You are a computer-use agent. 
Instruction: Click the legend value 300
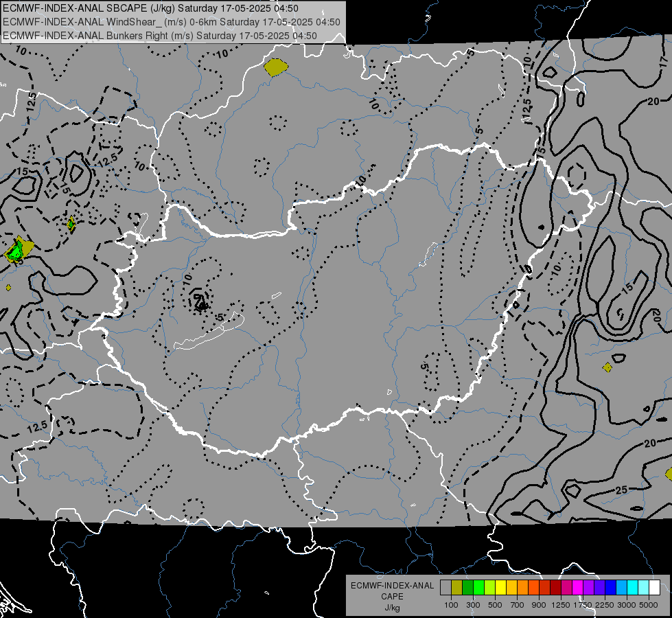coord(473,605)
